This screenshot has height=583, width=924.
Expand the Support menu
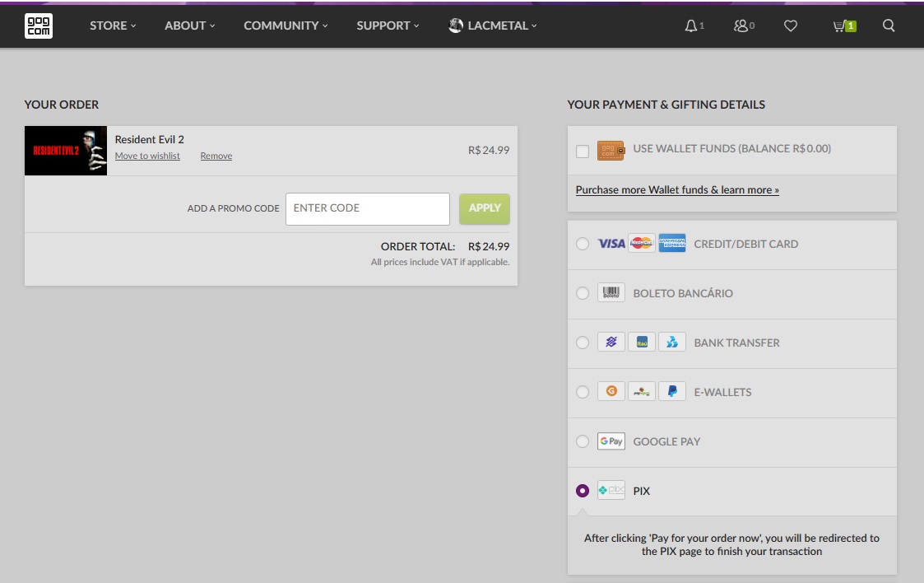click(388, 26)
